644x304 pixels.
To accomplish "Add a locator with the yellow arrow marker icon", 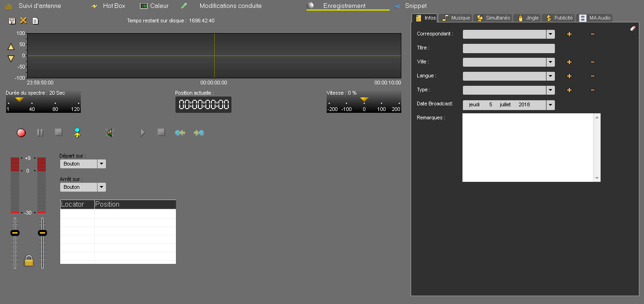I will [77, 133].
